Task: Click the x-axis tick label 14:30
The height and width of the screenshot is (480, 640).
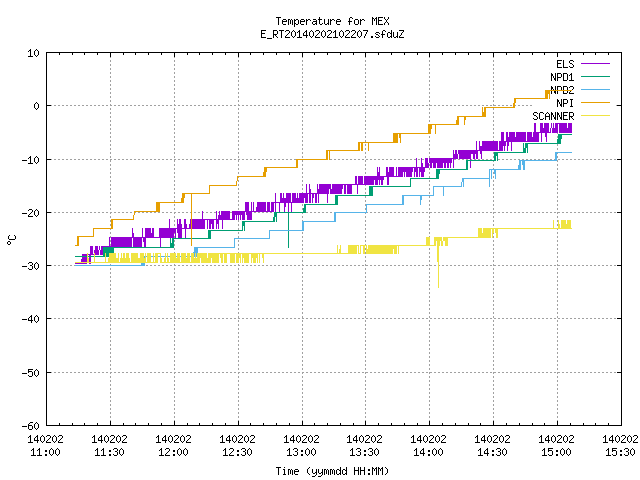Action: pos(492,452)
